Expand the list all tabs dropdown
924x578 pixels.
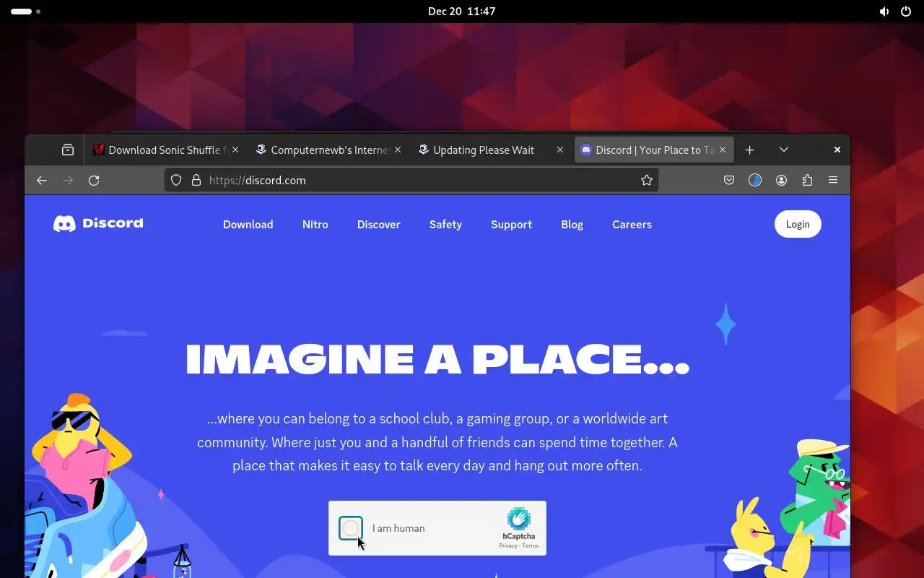(x=784, y=150)
